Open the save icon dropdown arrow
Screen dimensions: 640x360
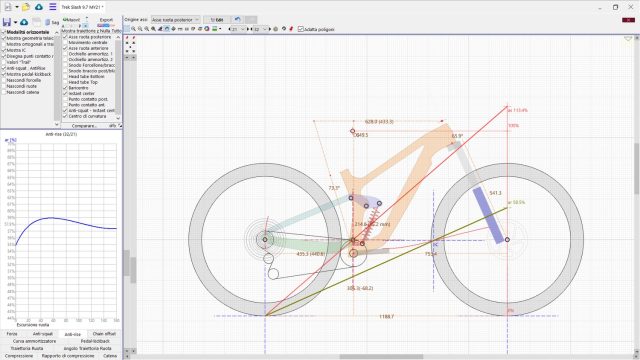16,22
